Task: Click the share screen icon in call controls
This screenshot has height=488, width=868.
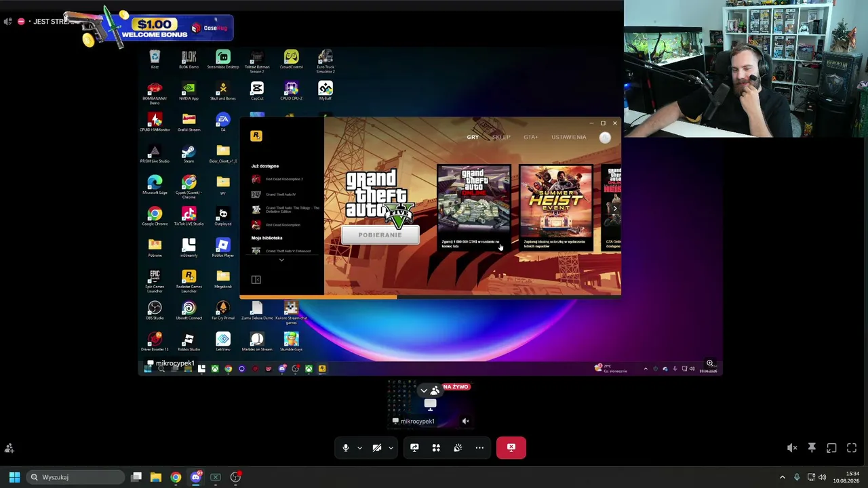Action: coord(414,447)
